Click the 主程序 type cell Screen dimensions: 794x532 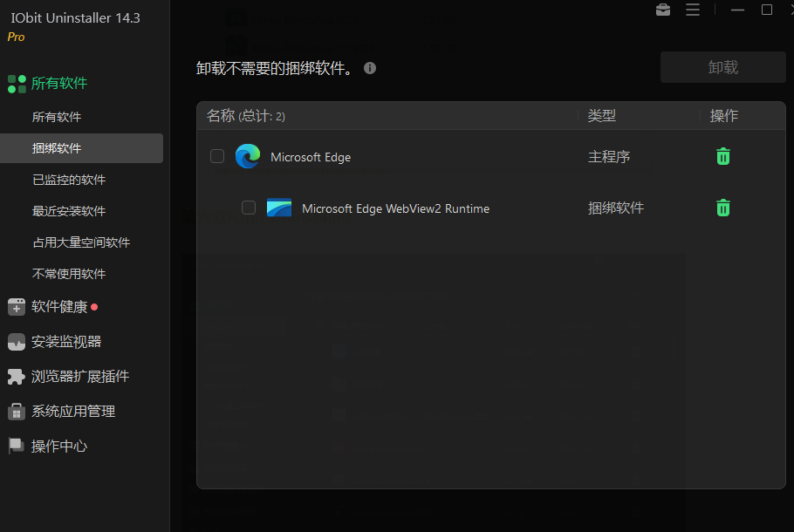pos(609,157)
